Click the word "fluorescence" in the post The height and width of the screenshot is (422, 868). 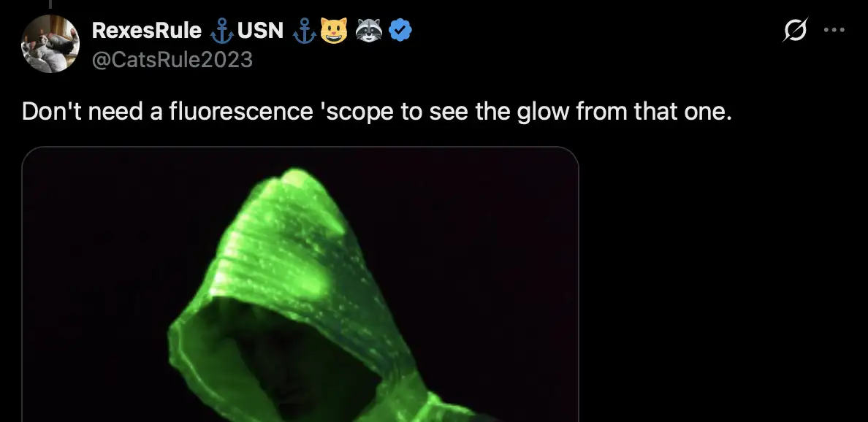[x=241, y=112]
